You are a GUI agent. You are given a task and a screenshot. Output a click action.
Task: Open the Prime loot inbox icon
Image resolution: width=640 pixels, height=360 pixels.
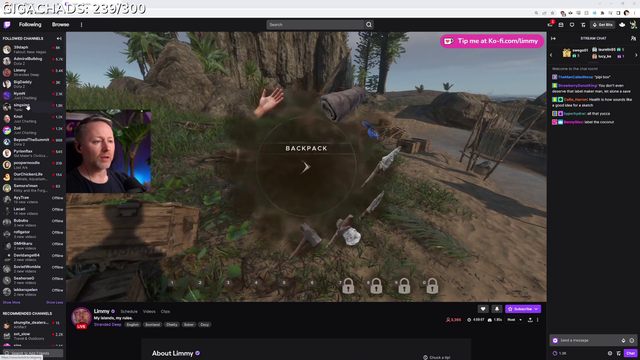pyautogui.click(x=561, y=25)
